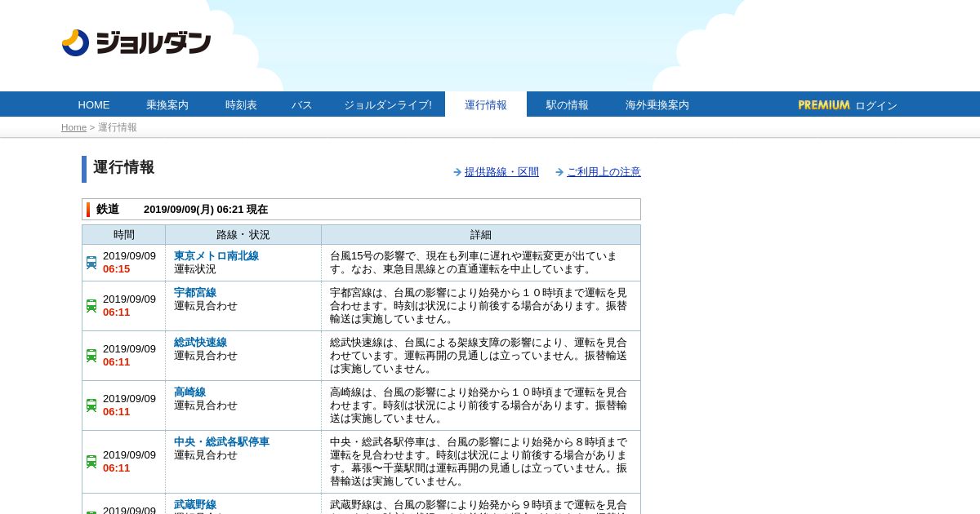Click 運転見合わせ status under 中央・総武各駅停車
The height and width of the screenshot is (514, 980).
point(206,455)
